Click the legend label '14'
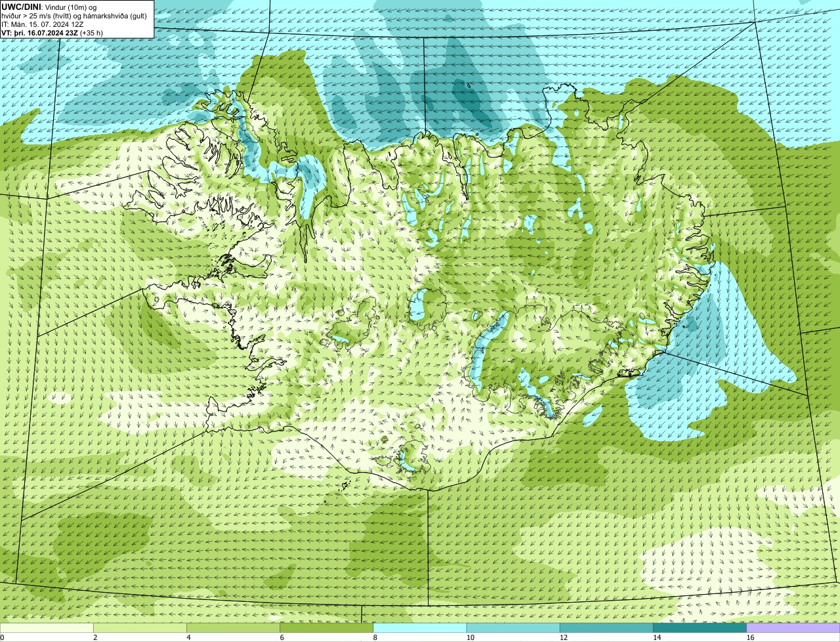The image size is (840, 642). [x=657, y=637]
